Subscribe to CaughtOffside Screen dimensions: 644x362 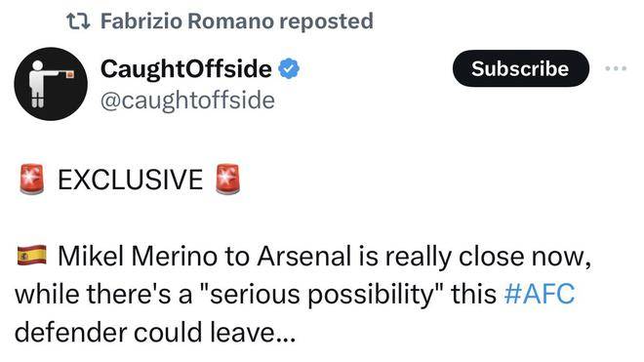pos(520,68)
